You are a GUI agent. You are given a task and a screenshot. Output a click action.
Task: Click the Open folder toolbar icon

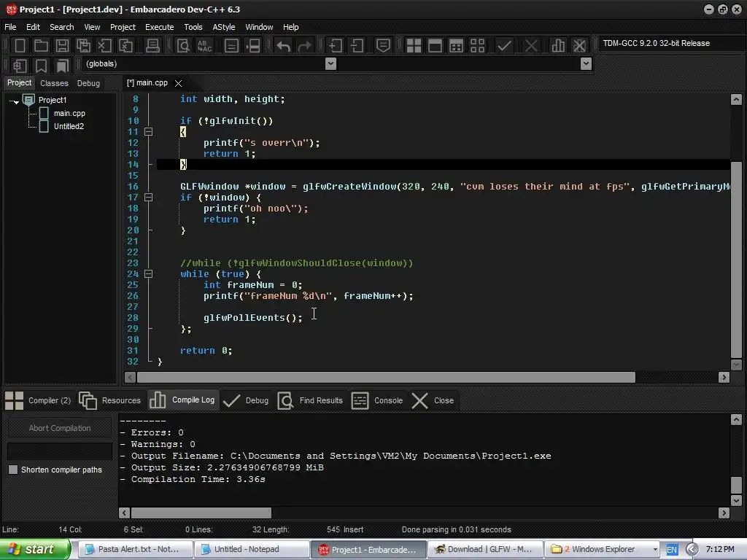pos(41,46)
